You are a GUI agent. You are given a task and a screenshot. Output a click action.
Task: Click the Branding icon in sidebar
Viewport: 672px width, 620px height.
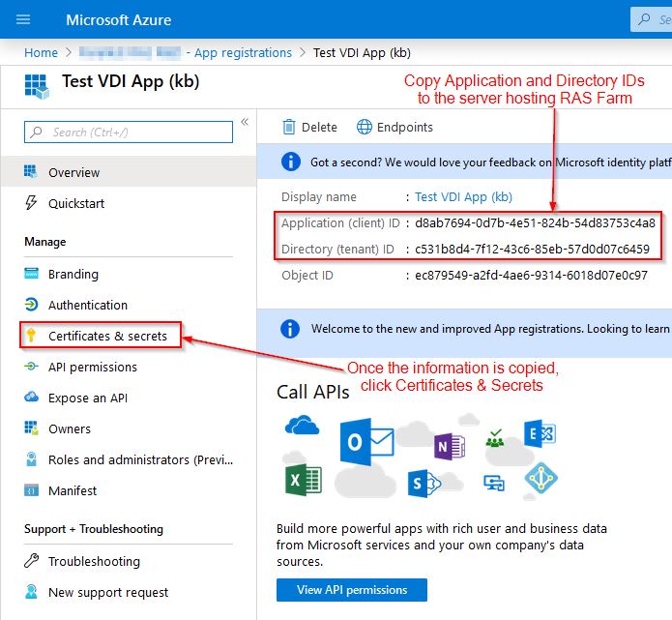pos(32,274)
